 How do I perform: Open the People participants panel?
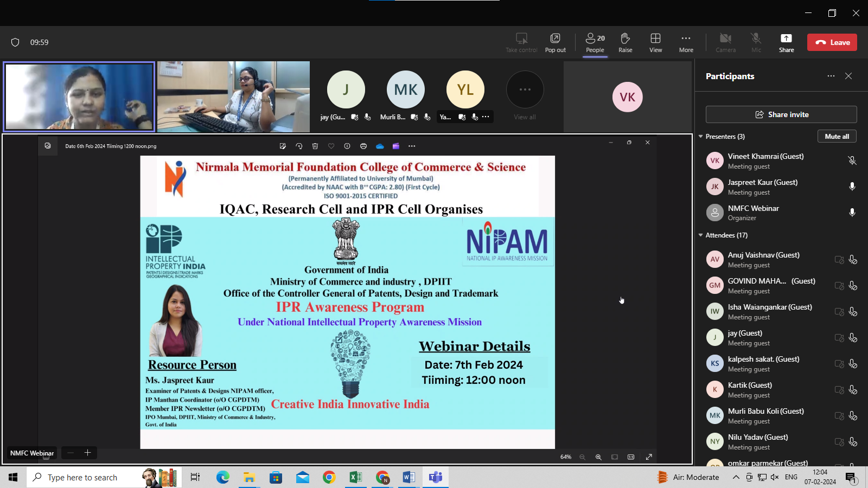pos(595,42)
